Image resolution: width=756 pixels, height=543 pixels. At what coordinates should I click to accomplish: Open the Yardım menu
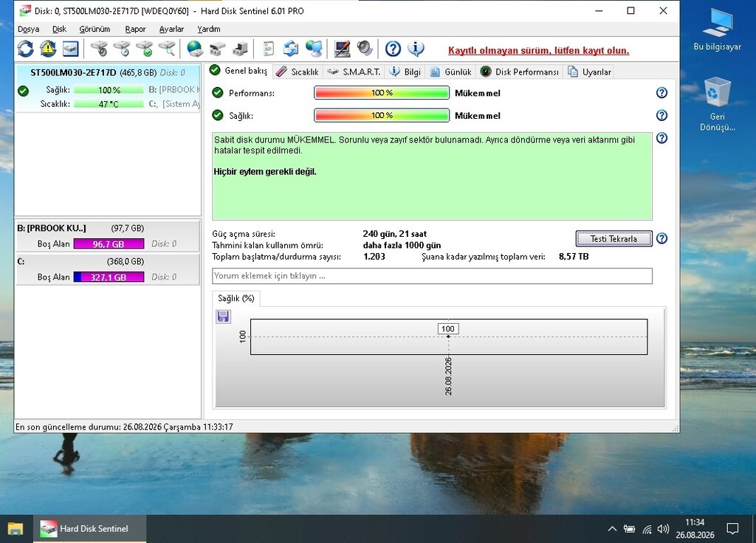[208, 29]
